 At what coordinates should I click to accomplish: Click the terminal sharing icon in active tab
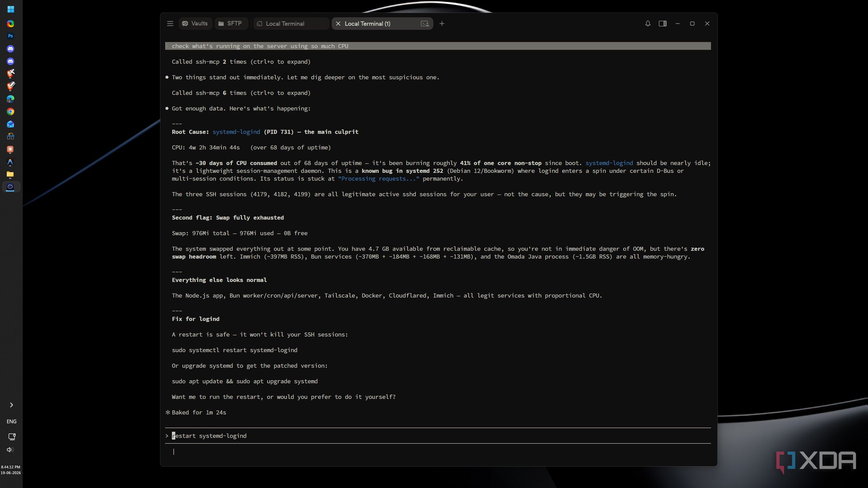click(x=425, y=23)
